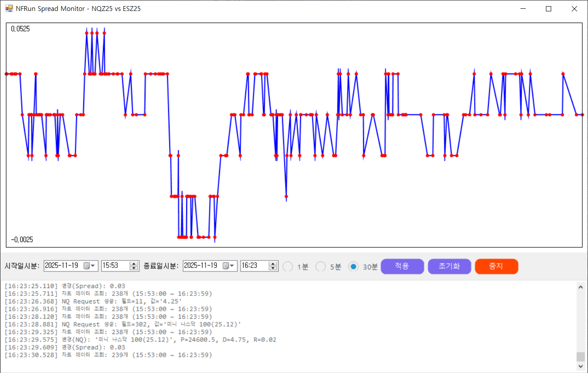The width and height of the screenshot is (588, 373).
Task: Decrease end time with down spinner arrow
Action: (x=273, y=268)
